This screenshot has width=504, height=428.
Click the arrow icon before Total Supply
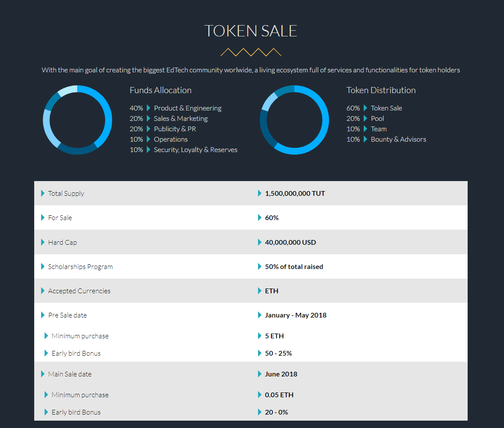pos(43,193)
